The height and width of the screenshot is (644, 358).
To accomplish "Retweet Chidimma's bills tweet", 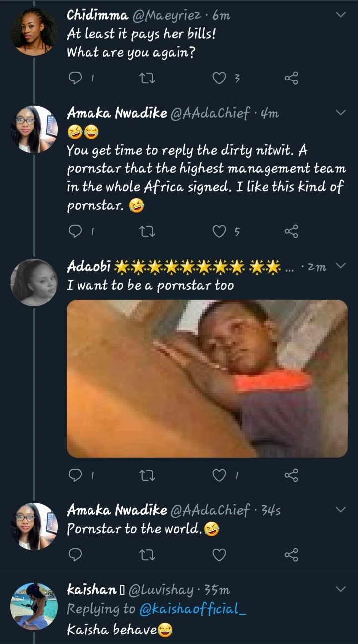I will tap(148, 78).
